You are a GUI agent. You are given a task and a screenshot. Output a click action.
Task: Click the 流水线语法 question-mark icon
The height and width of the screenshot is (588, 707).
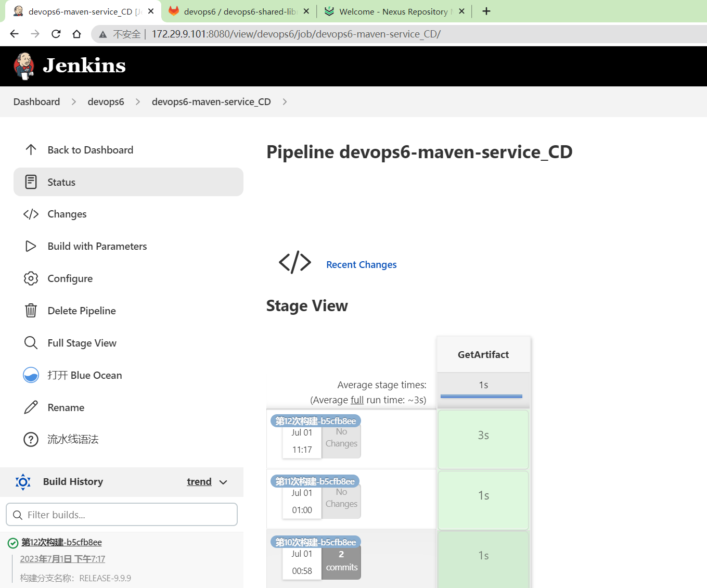pos(31,440)
